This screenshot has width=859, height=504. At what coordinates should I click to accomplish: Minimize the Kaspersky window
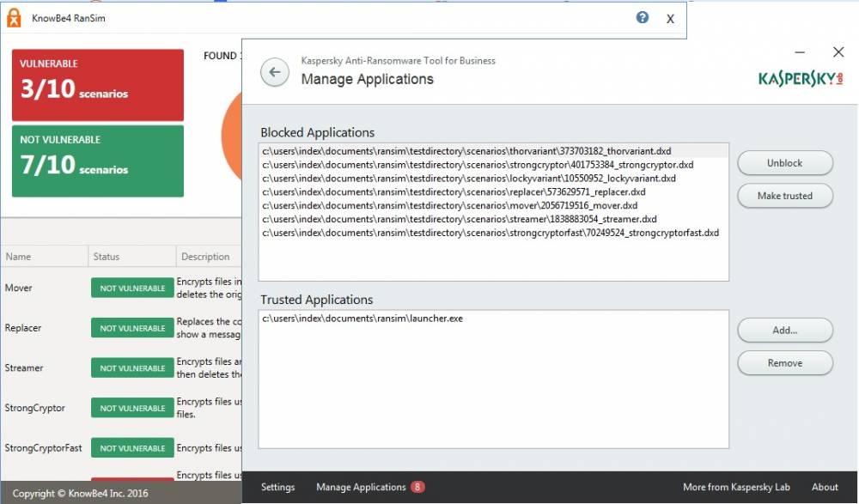click(x=800, y=52)
